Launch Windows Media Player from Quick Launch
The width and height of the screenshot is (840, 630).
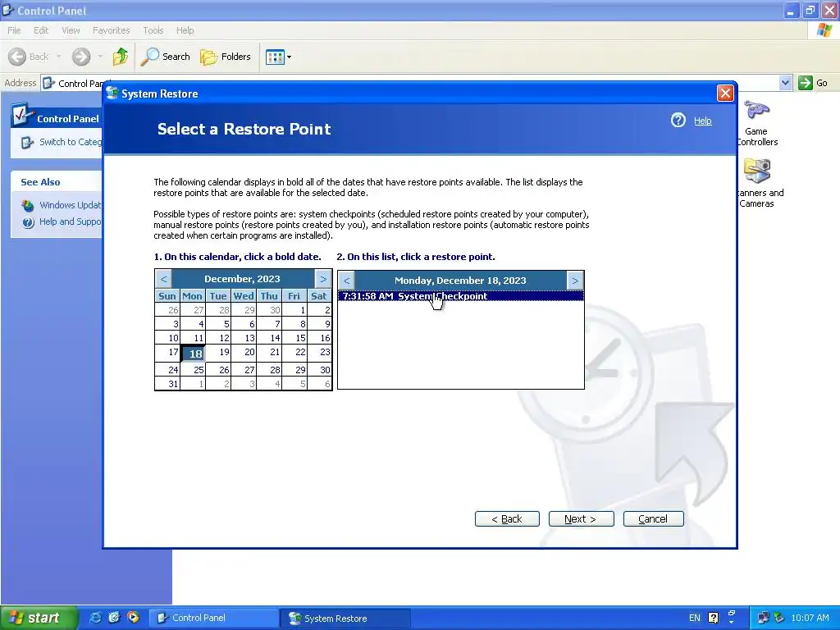coord(133,618)
